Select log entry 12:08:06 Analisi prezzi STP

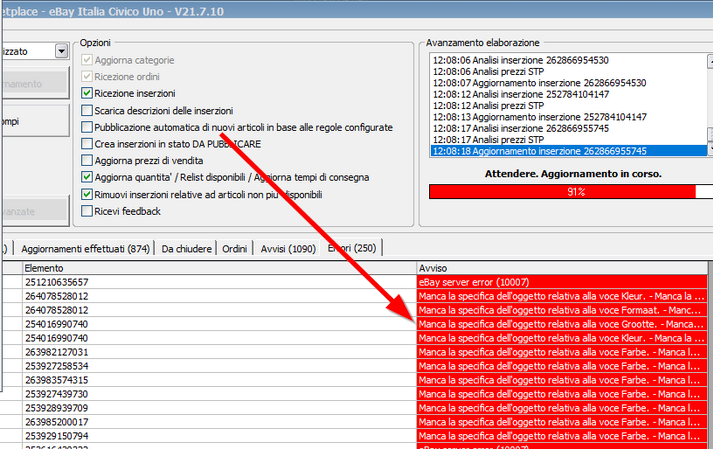pyautogui.click(x=568, y=71)
